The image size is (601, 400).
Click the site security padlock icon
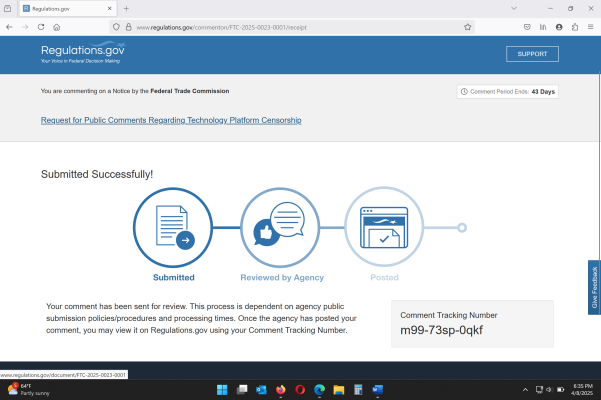129,27
